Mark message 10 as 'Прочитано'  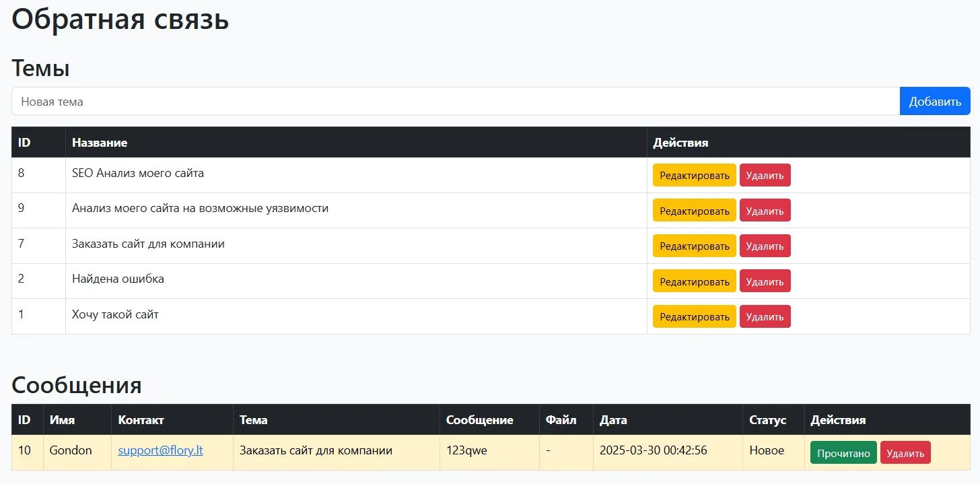(843, 453)
